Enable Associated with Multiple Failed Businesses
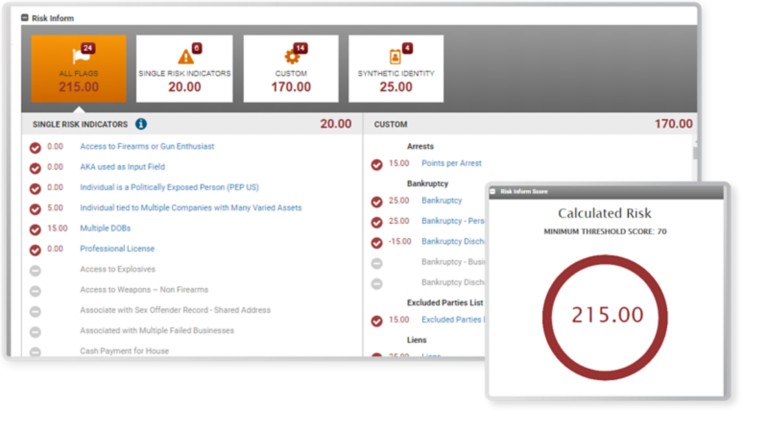This screenshot has width=768, height=432. pyautogui.click(x=35, y=332)
